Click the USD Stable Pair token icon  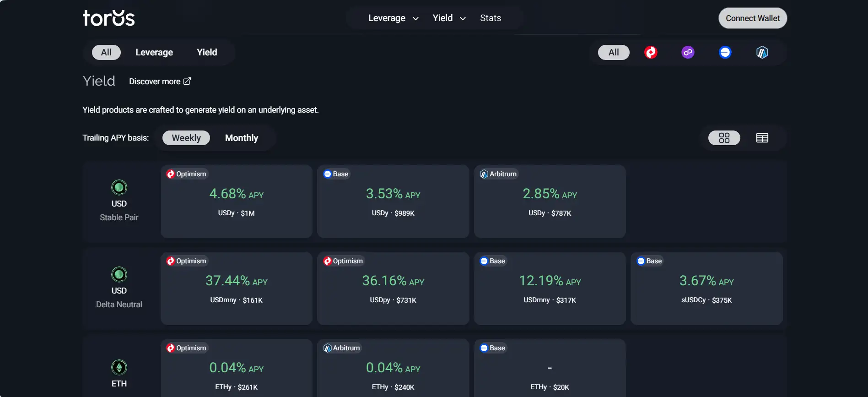coord(119,187)
